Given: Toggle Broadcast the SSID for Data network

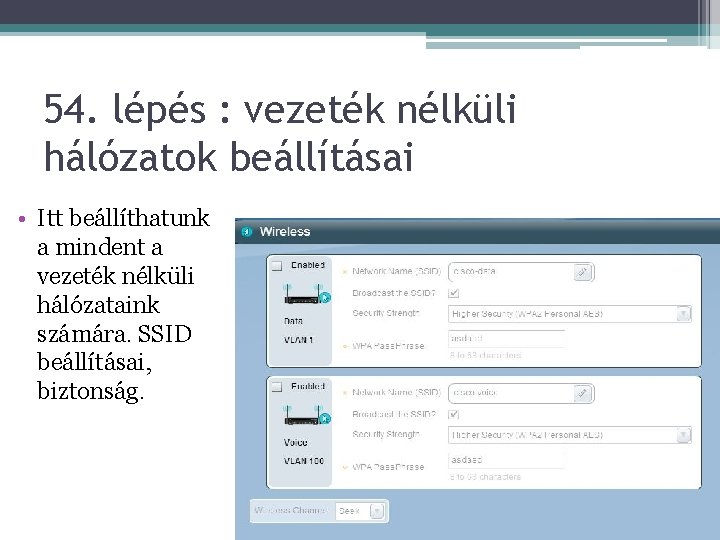Looking at the screenshot, I should point(454,293).
